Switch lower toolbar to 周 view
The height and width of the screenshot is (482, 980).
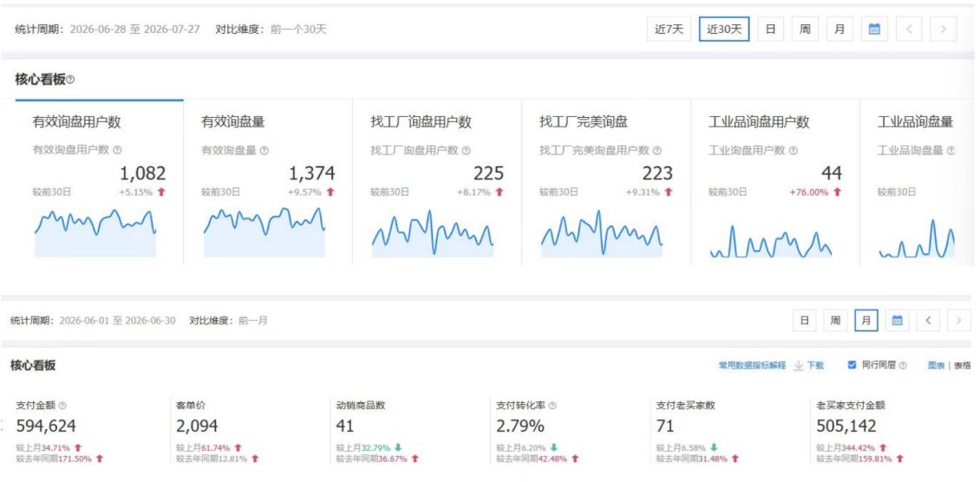pos(835,320)
